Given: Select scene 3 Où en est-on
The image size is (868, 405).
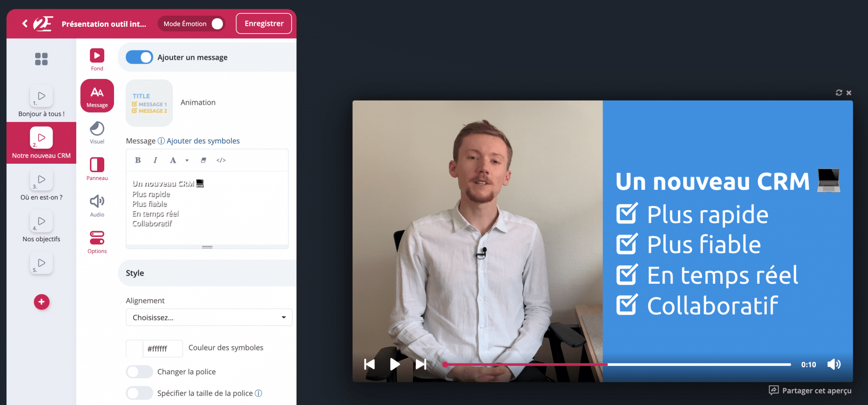Looking at the screenshot, I should (41, 184).
